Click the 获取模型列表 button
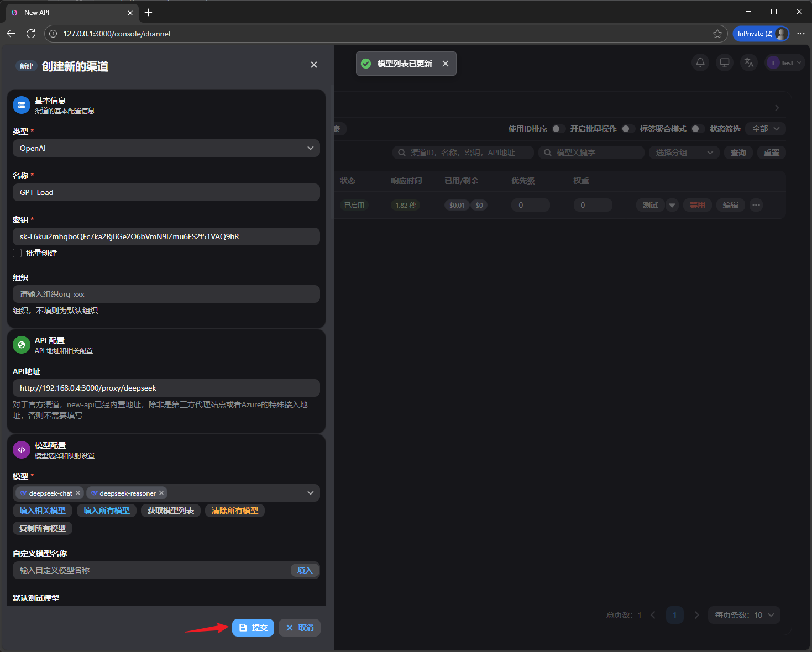The image size is (812, 652). [x=170, y=511]
